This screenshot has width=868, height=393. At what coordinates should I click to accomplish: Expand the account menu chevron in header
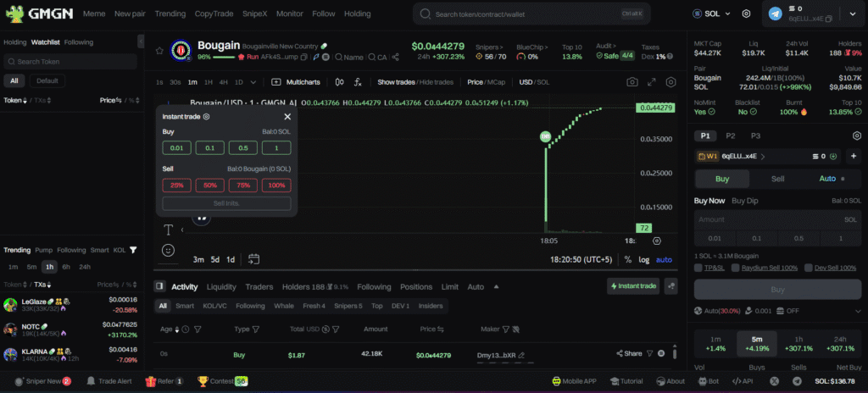[853, 14]
